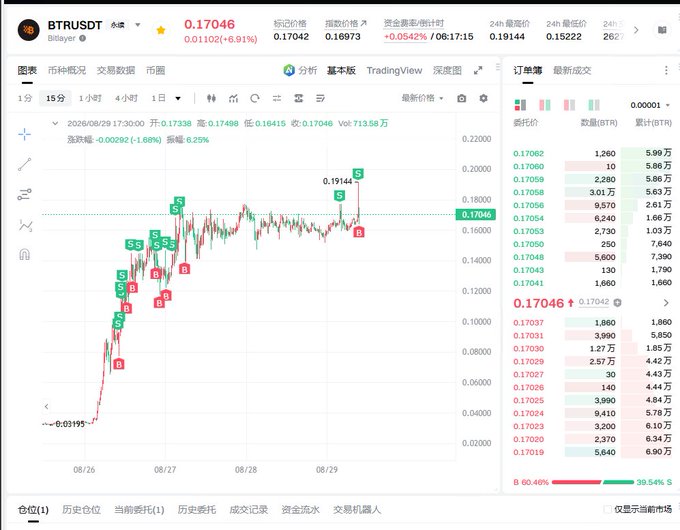
Task: Open the AI analysis tool
Action: [300, 70]
